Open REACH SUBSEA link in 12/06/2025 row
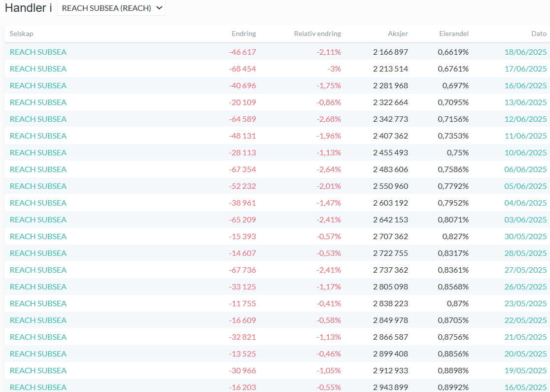The width and height of the screenshot is (550, 392). pos(38,119)
